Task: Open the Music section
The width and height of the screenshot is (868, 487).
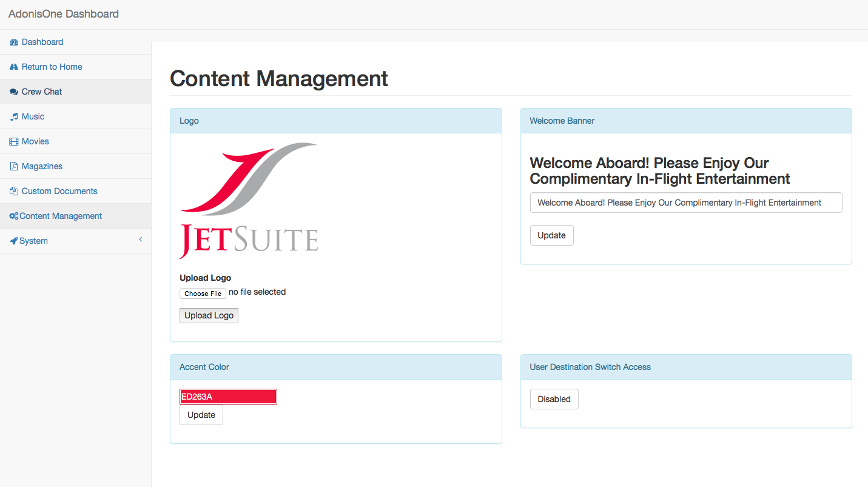Action: pos(75,116)
